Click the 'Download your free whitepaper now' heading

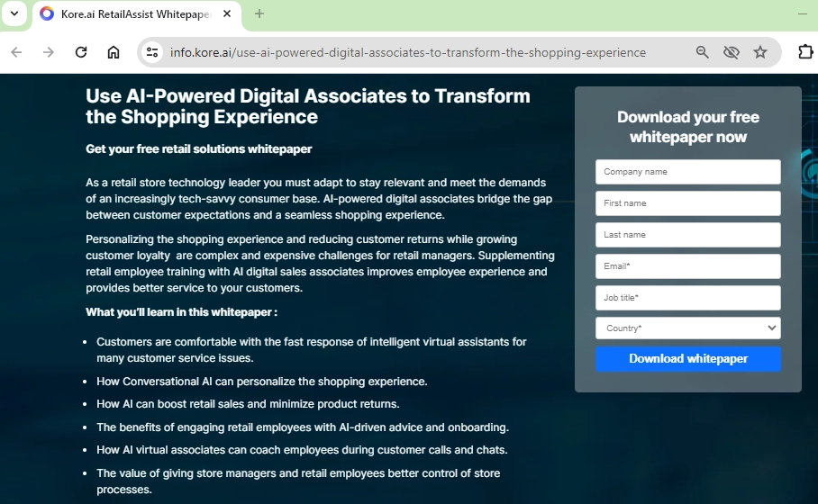688,127
